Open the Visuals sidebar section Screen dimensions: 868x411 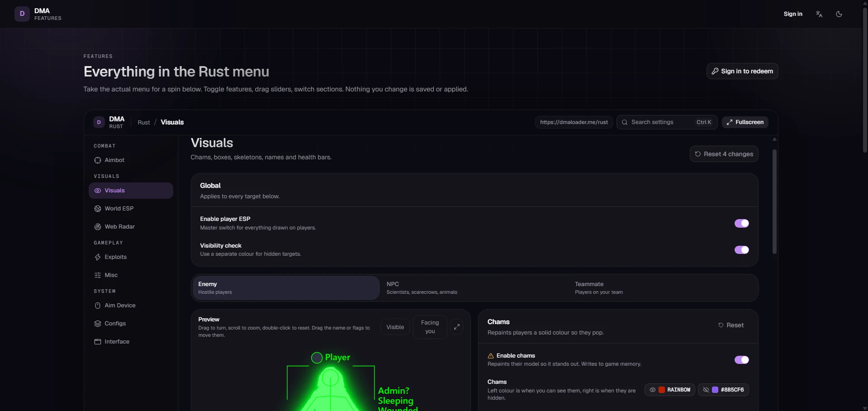point(131,191)
